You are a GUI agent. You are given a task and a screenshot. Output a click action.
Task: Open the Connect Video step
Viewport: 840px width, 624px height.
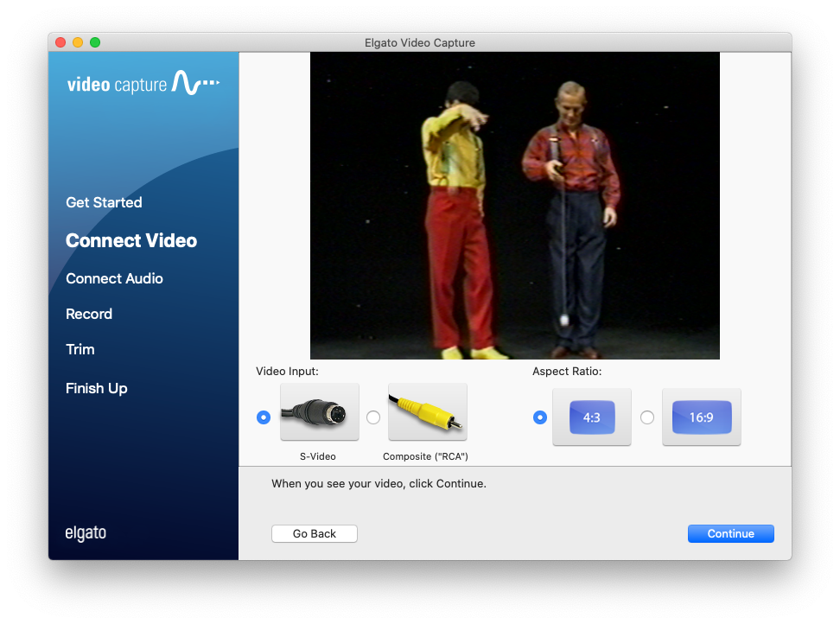131,240
